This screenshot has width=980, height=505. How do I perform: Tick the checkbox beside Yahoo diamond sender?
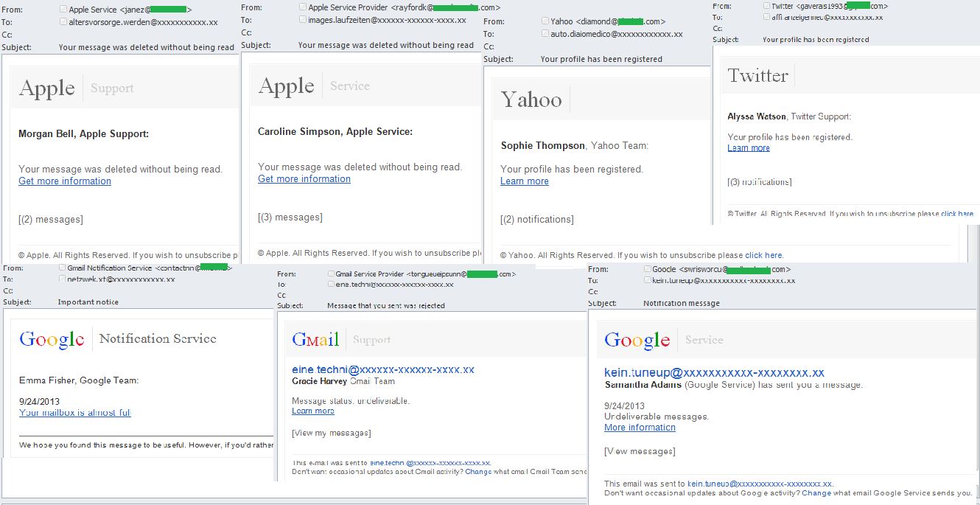(x=545, y=21)
